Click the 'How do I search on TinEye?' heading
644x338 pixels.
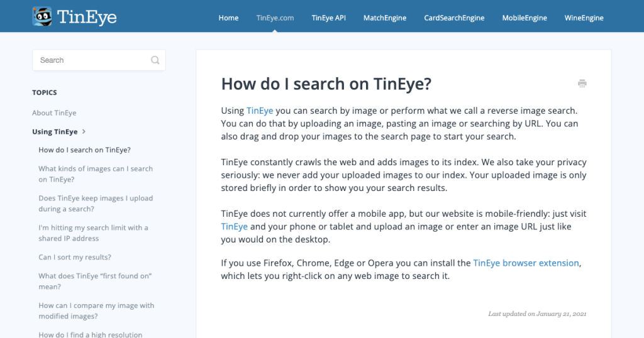pos(326,84)
